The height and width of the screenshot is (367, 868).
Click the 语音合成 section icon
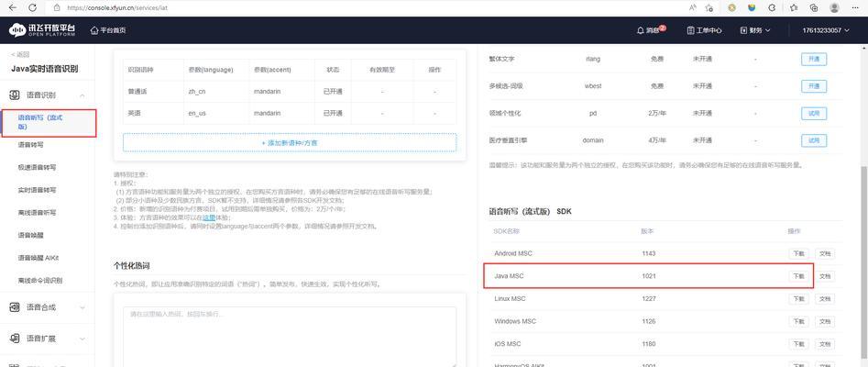click(15, 307)
